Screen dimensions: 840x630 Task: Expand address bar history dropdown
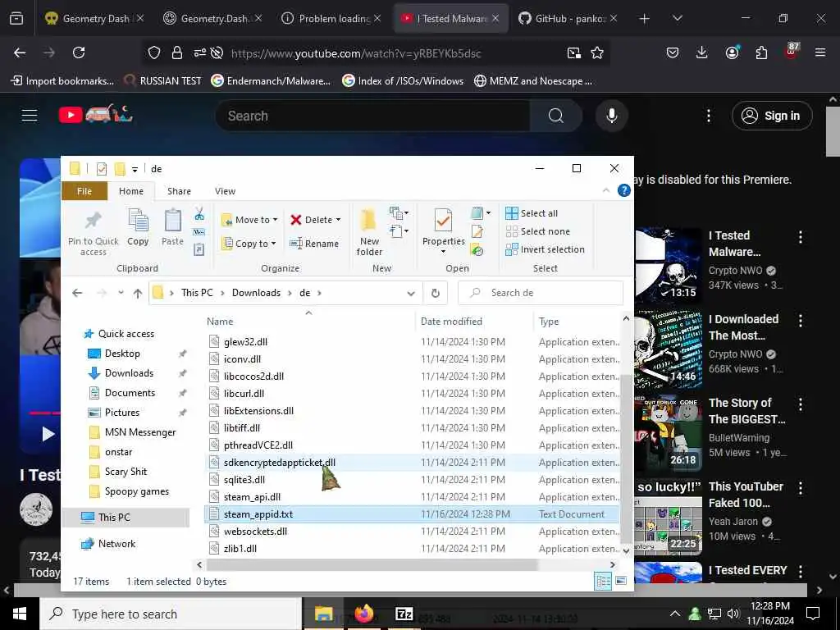point(411,293)
